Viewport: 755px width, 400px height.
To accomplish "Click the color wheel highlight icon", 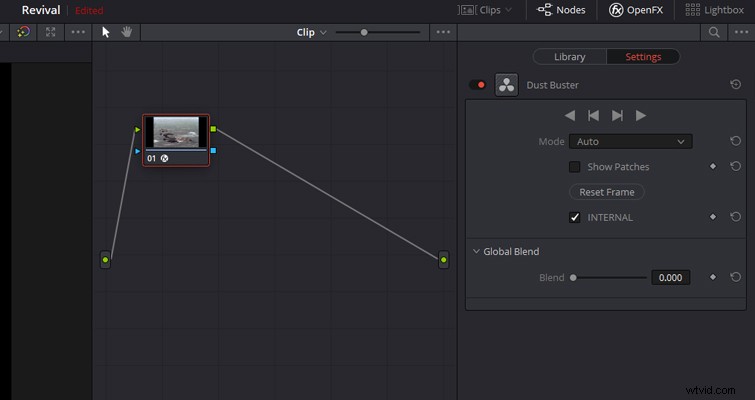I will tap(23, 32).
